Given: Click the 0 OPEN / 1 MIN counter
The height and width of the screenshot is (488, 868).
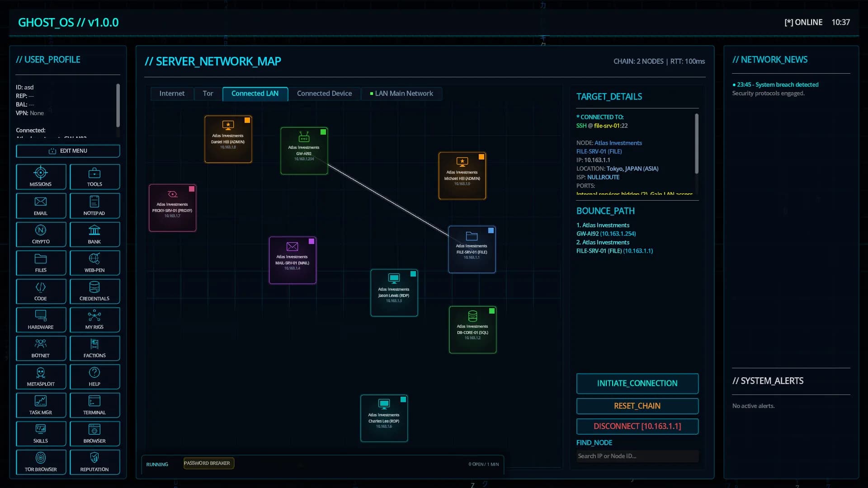Looking at the screenshot, I should tap(484, 465).
